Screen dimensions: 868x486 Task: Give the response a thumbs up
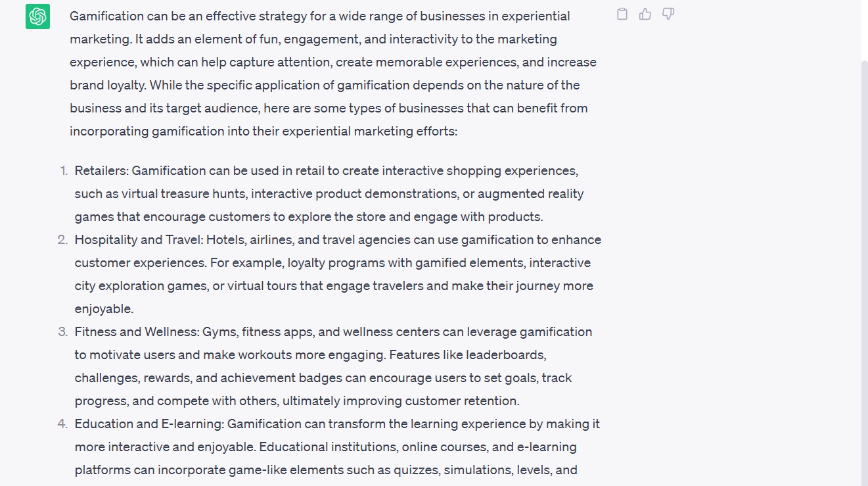[x=645, y=14]
